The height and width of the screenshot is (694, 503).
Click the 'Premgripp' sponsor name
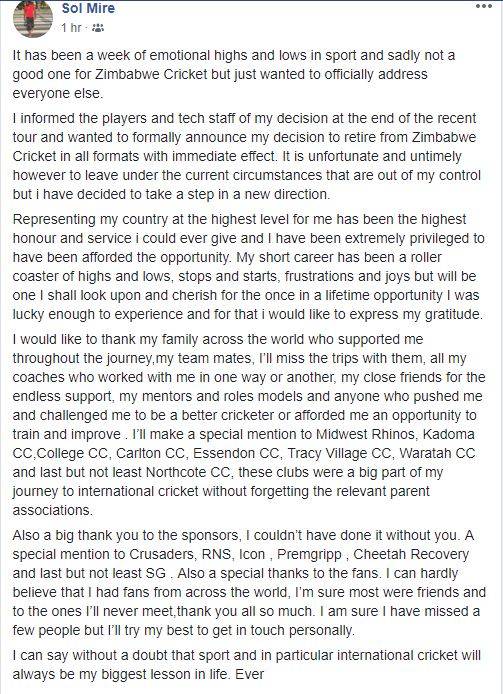pos(309,554)
